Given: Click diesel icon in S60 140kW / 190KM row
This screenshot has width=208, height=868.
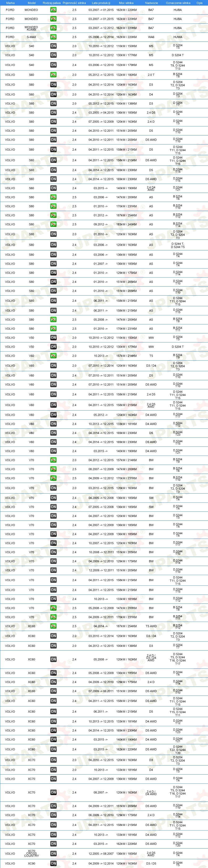Looking at the screenshot, I should point(53,188).
